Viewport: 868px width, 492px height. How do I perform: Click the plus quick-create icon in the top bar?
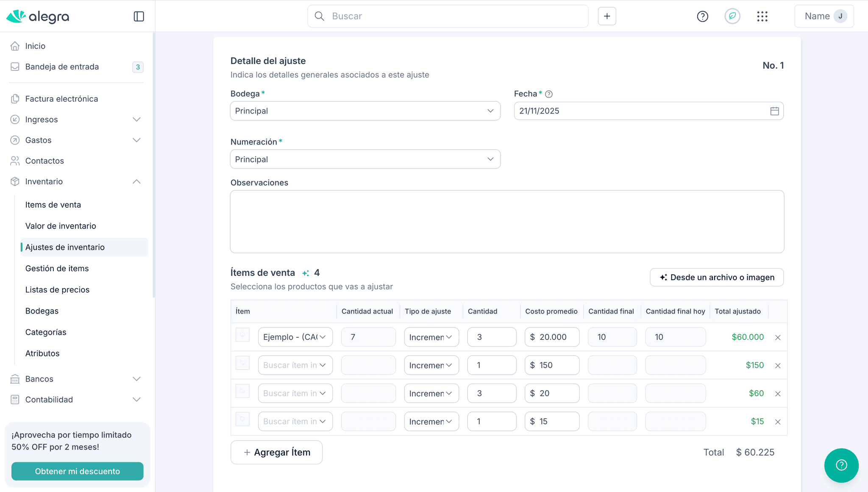[x=607, y=16]
